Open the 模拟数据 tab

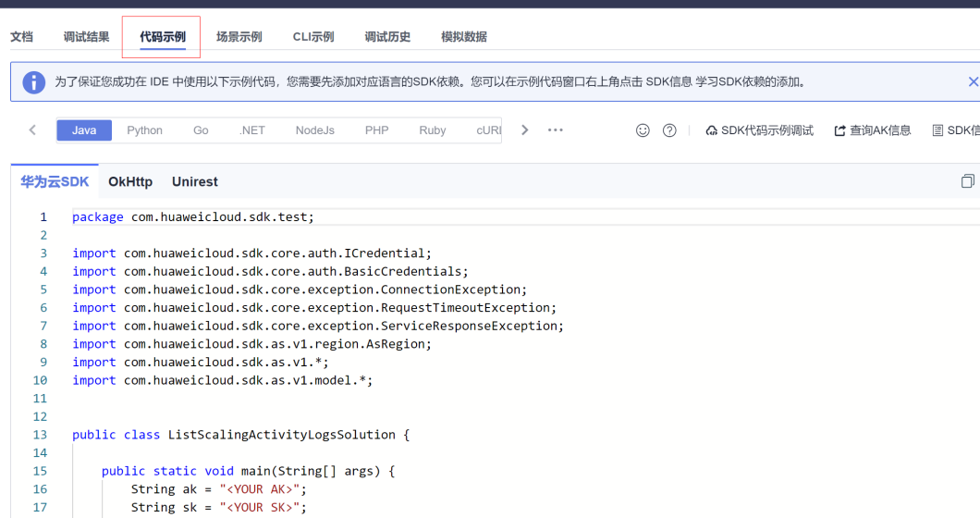click(464, 37)
